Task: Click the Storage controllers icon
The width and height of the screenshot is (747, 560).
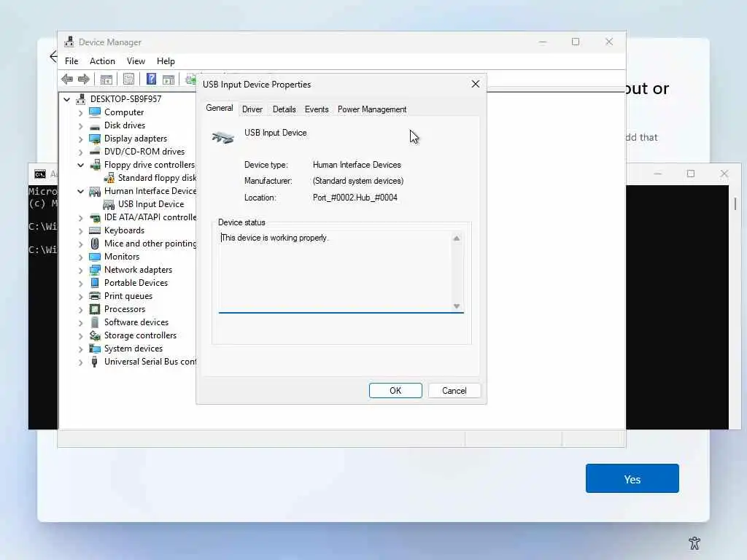Action: tap(95, 335)
